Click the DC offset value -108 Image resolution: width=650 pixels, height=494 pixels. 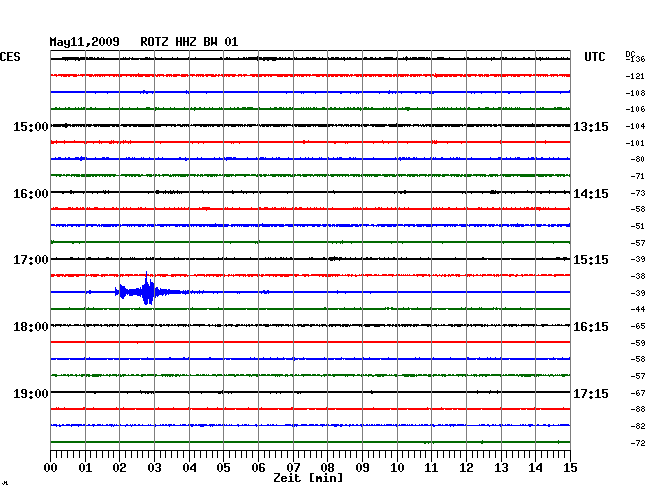[635, 93]
